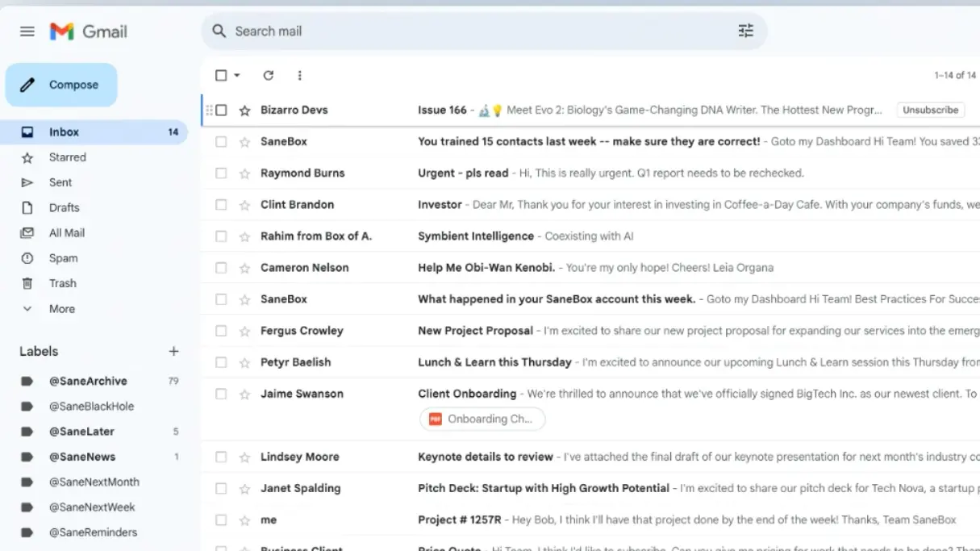The image size is (980, 551).
Task: Click the All Mail icon
Action: tap(27, 232)
